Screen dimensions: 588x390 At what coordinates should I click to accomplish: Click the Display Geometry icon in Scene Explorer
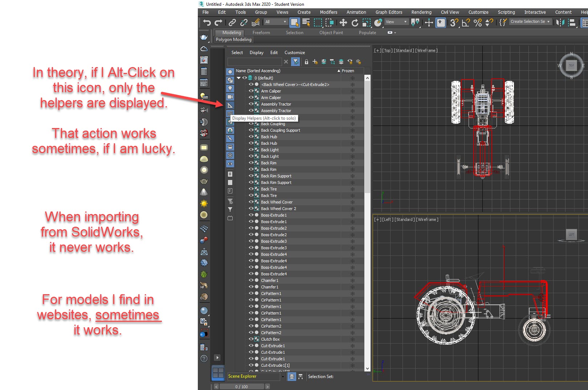click(230, 72)
